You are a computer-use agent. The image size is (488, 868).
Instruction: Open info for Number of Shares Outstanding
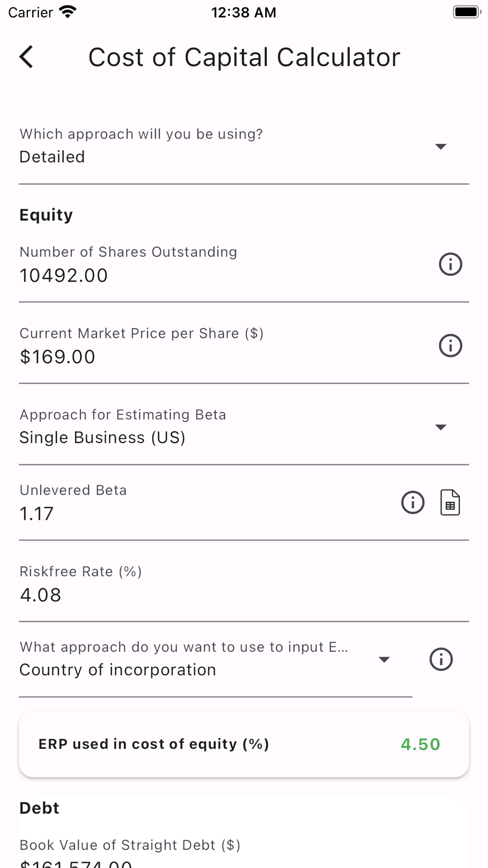coord(450,265)
